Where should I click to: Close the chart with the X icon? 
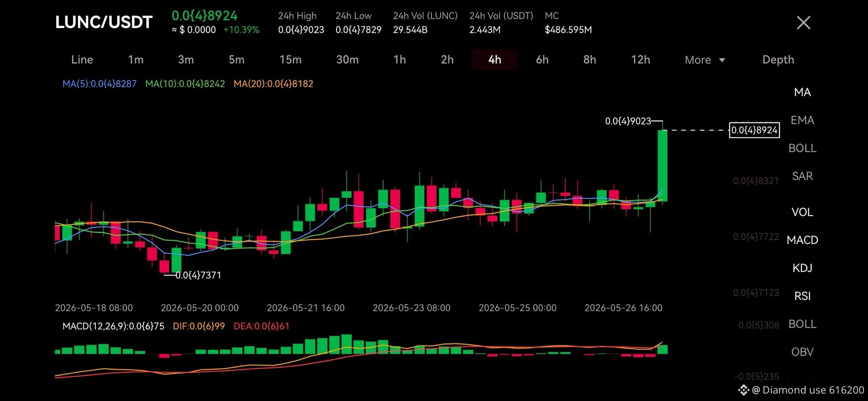pyautogui.click(x=803, y=22)
